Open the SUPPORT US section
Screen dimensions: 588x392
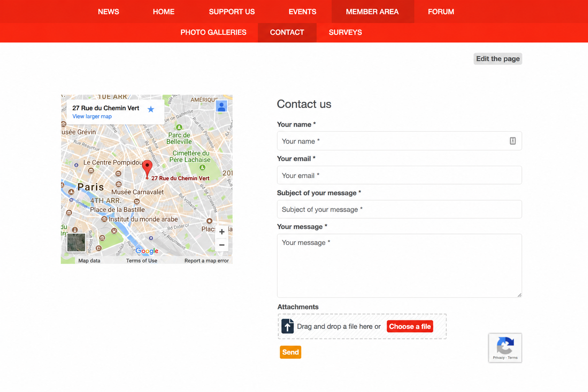232,11
